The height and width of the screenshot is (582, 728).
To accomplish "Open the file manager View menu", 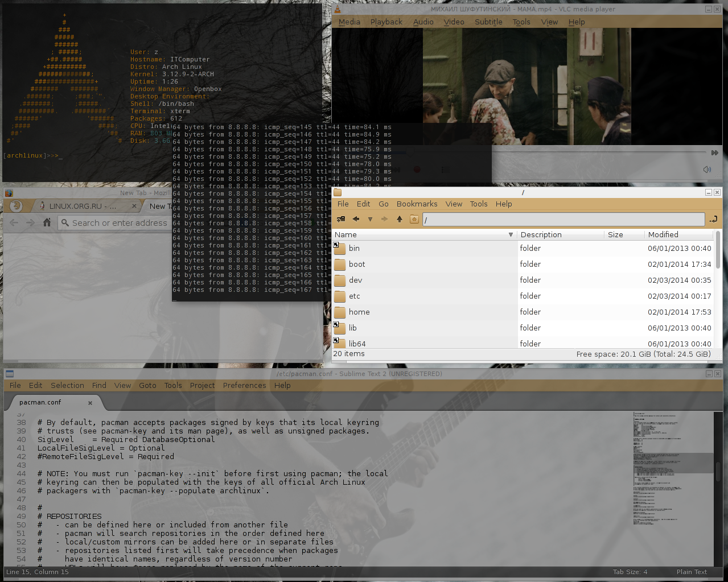I will click(454, 204).
